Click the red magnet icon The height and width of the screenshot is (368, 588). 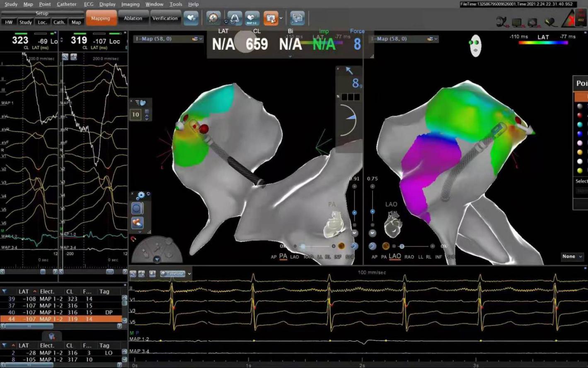coord(133,239)
